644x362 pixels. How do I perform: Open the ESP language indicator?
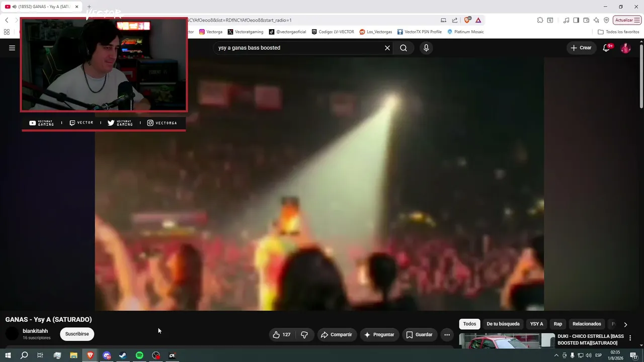click(599, 355)
